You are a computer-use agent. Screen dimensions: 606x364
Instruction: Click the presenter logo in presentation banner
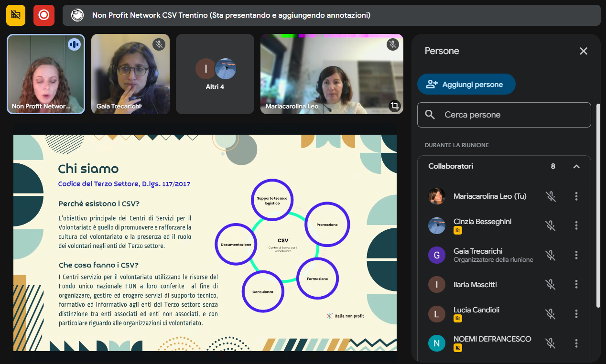(x=77, y=15)
